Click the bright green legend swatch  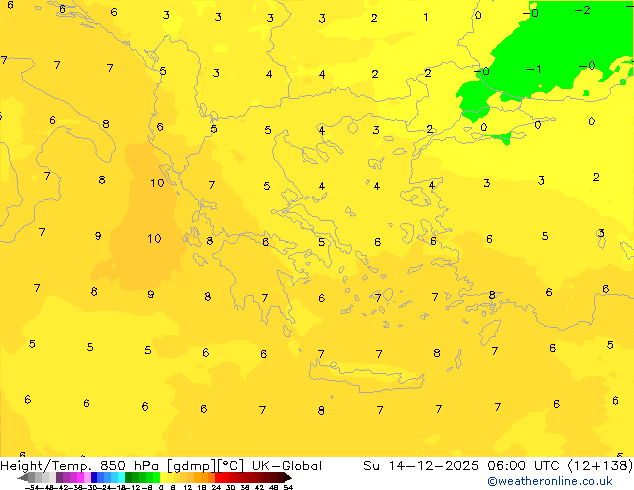pyautogui.click(x=156, y=477)
